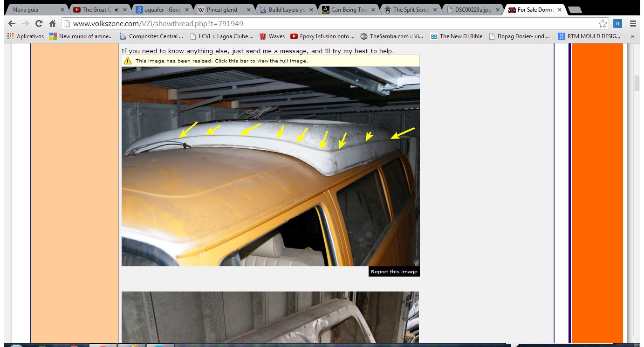
Task: Show hidden bookmarks via the » chevron
Action: click(632, 36)
